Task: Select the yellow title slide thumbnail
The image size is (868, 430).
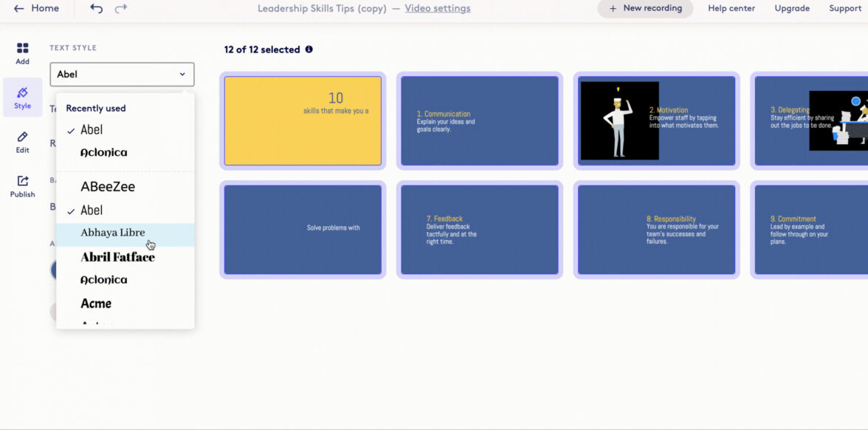Action: 303,121
